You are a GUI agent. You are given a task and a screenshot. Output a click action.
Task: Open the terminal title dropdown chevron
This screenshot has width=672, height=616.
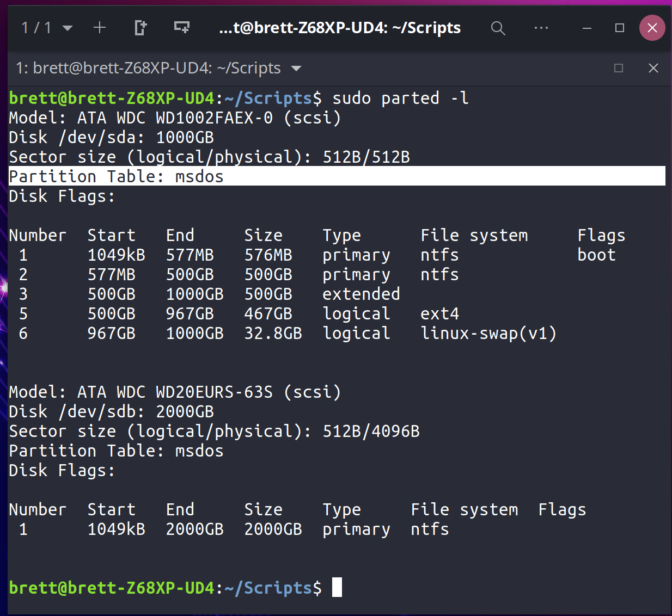point(296,69)
